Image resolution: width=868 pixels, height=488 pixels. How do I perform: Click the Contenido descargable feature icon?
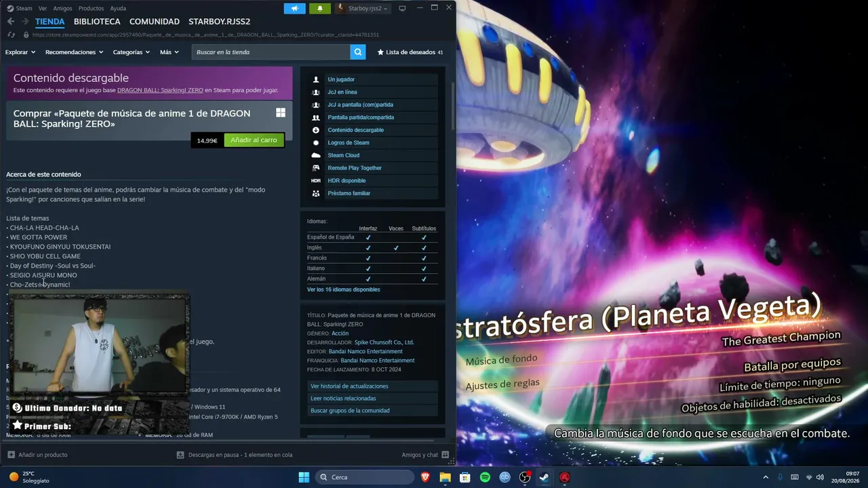point(316,130)
